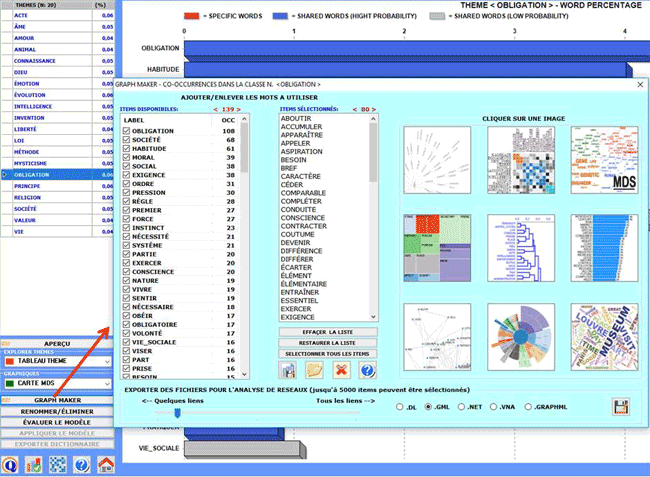Toggle the EXIGENCE item checkbox
Screen dimensions: 650x477
coord(126,175)
